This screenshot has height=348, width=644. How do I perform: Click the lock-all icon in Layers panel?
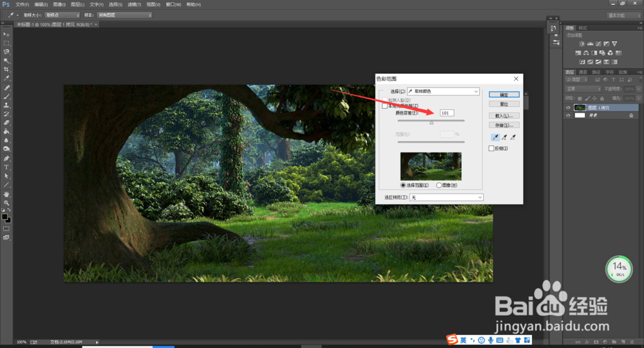(x=602, y=98)
